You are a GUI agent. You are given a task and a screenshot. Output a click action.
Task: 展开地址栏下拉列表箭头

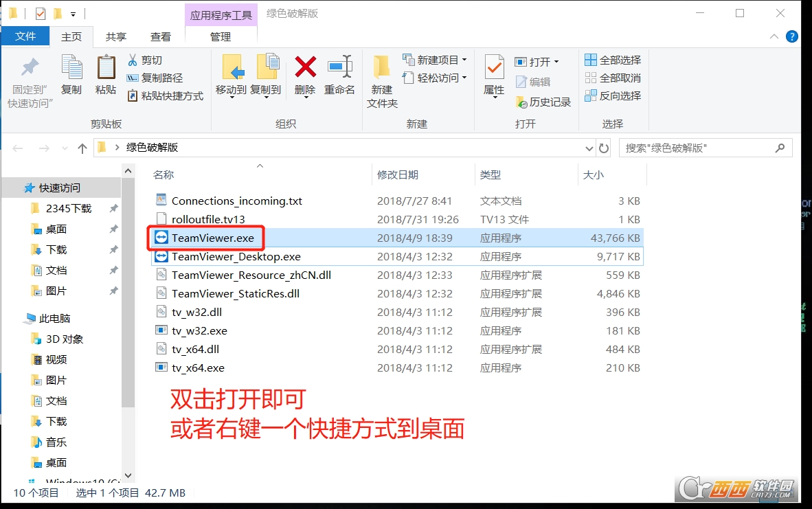click(x=589, y=147)
